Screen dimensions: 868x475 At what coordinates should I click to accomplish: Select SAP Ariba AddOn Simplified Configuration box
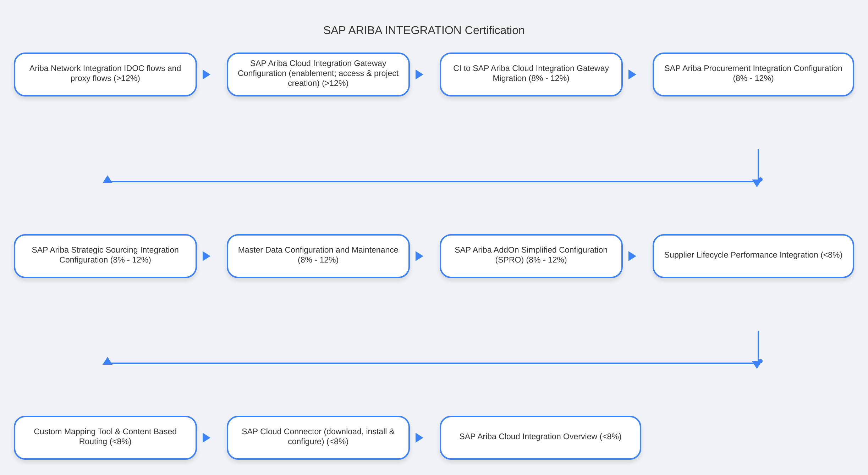(531, 256)
